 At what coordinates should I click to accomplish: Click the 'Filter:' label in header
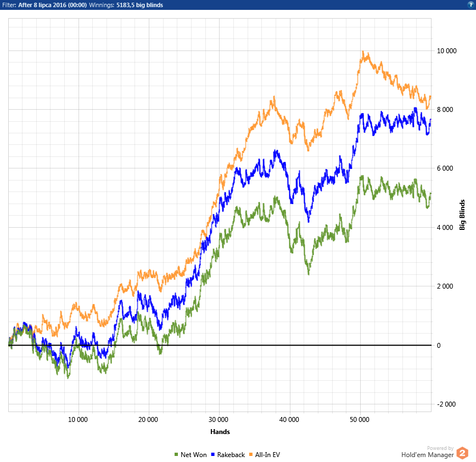pyautogui.click(x=9, y=5)
